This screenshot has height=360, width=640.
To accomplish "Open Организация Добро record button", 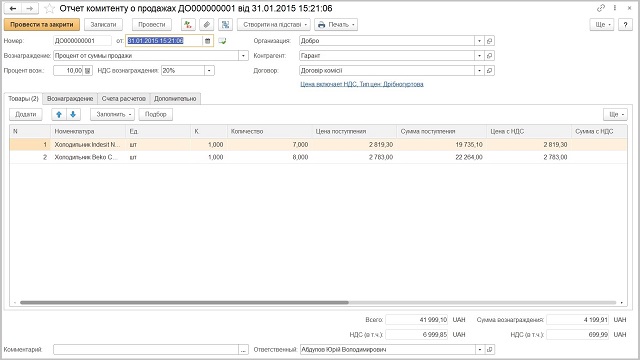I will pos(489,41).
